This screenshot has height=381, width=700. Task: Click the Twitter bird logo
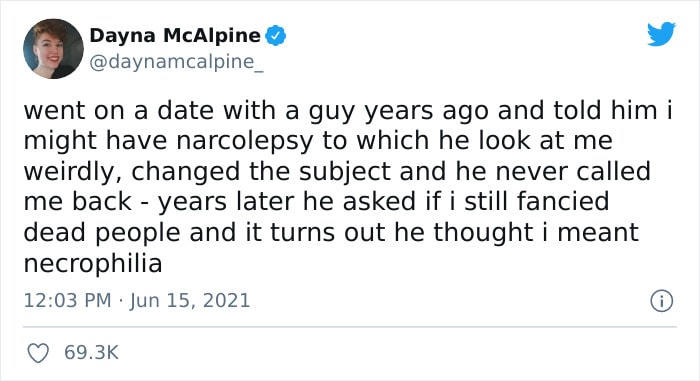click(x=661, y=33)
